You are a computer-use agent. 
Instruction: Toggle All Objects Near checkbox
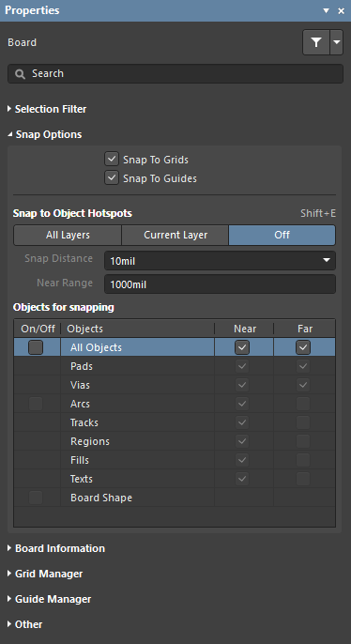[x=242, y=347]
